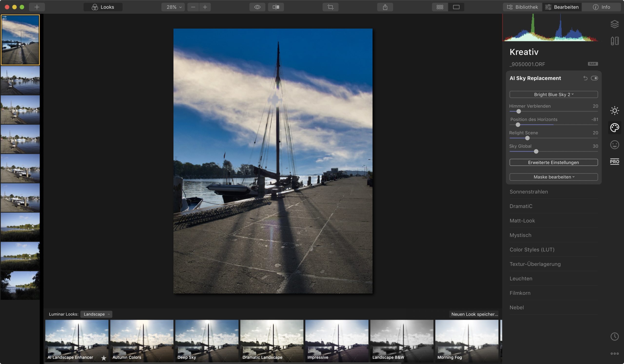This screenshot has width=624, height=364.
Task: Expand the Nebel tool
Action: [x=554, y=307]
